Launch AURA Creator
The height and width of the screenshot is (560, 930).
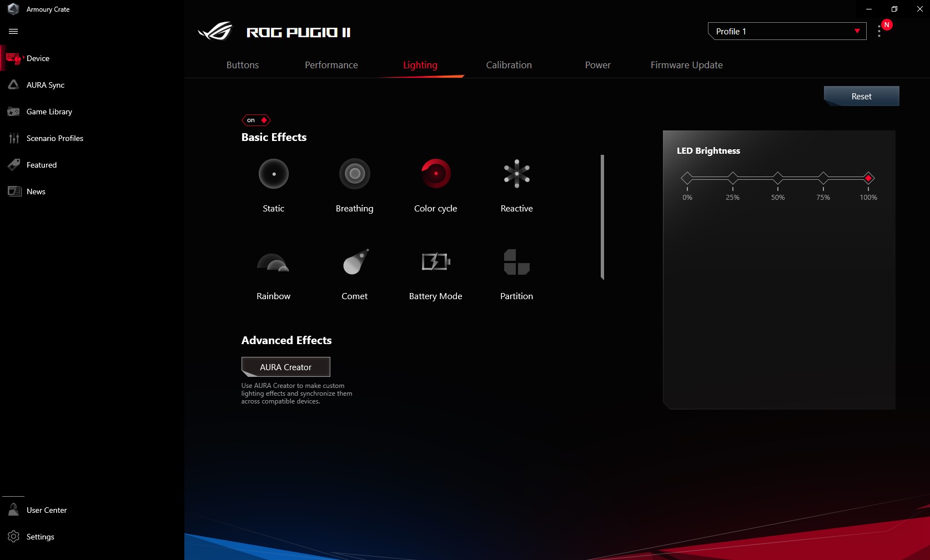[x=285, y=367]
